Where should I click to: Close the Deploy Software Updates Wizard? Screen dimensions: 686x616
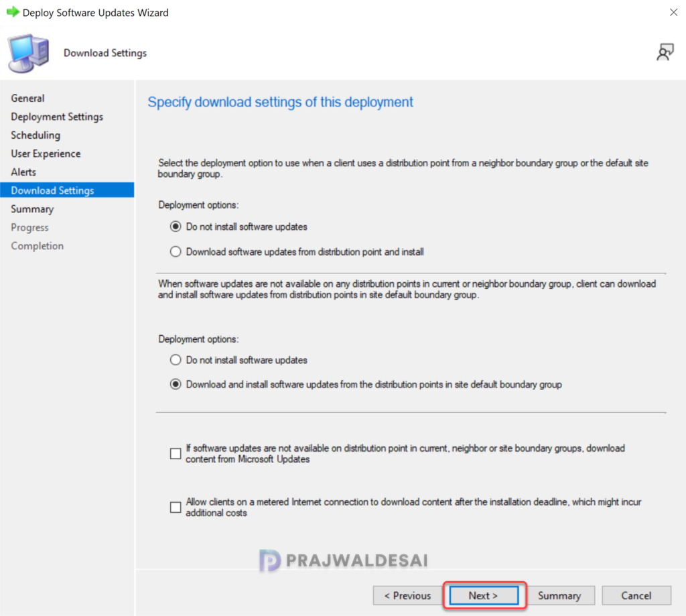(673, 12)
